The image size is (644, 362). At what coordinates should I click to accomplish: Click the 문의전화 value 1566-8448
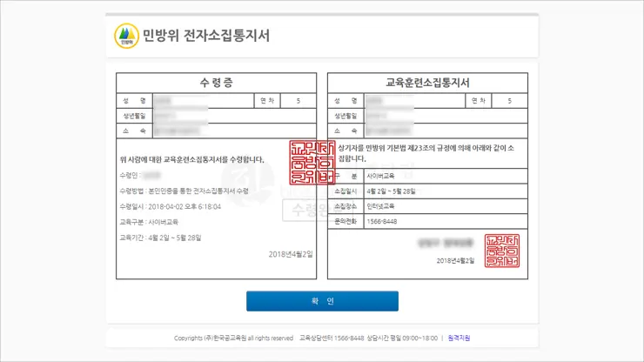click(381, 222)
